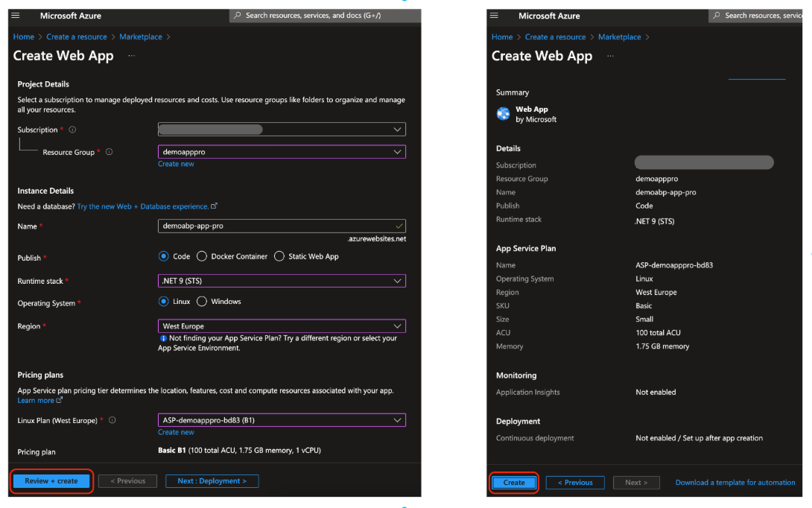Navigate to Home via the breadcrumb
This screenshot has width=812, height=508.
tap(23, 36)
